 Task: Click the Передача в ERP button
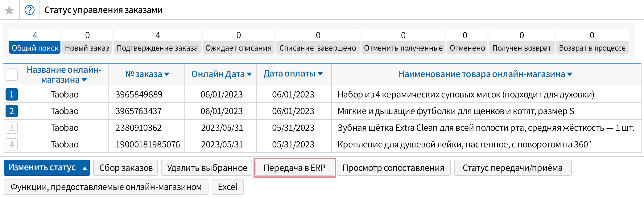(295, 168)
